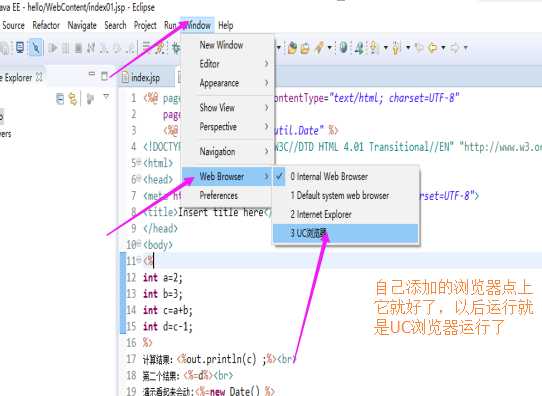
Task: Click the monitor icon left of Skip Breakpoints
Action: click(x=20, y=48)
